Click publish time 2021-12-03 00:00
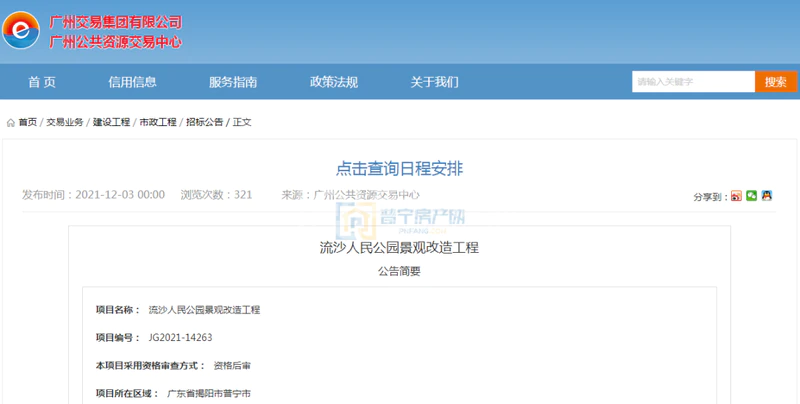Image resolution: width=800 pixels, height=404 pixels. (120, 195)
